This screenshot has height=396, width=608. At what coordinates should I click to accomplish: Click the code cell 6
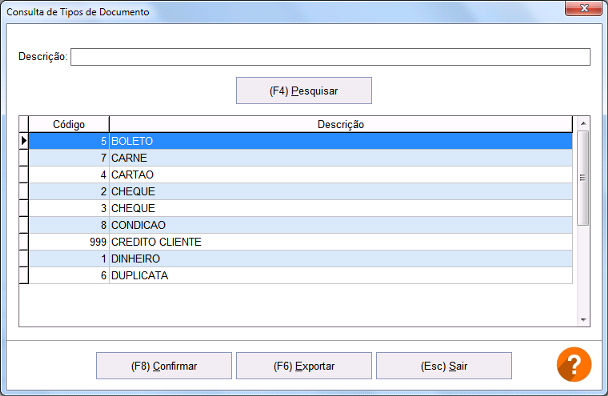point(69,275)
